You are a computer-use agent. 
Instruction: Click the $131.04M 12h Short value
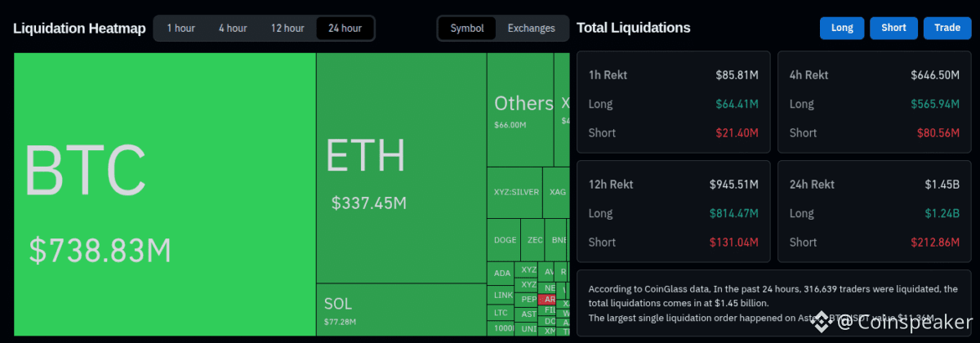pos(733,242)
